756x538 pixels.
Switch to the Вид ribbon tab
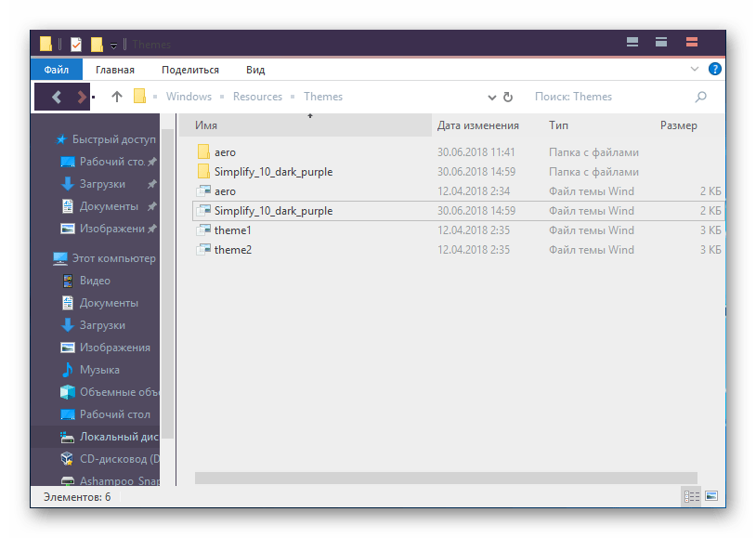point(255,70)
